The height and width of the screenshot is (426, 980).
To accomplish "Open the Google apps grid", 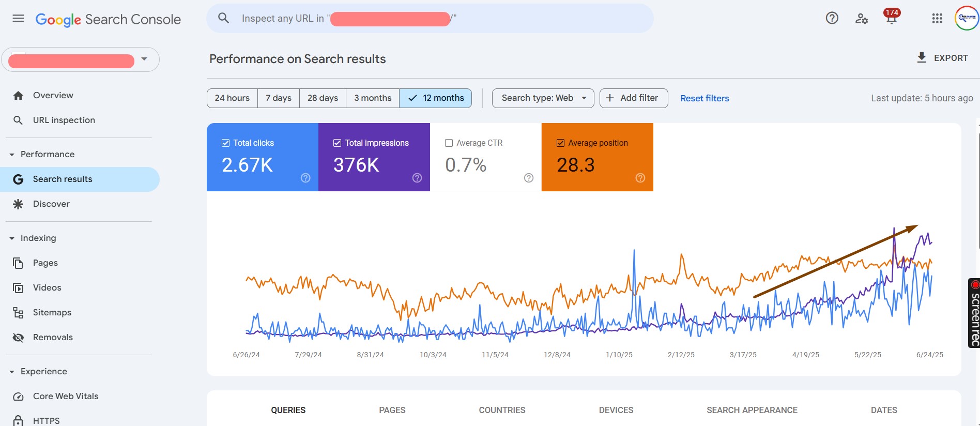I will tap(937, 19).
